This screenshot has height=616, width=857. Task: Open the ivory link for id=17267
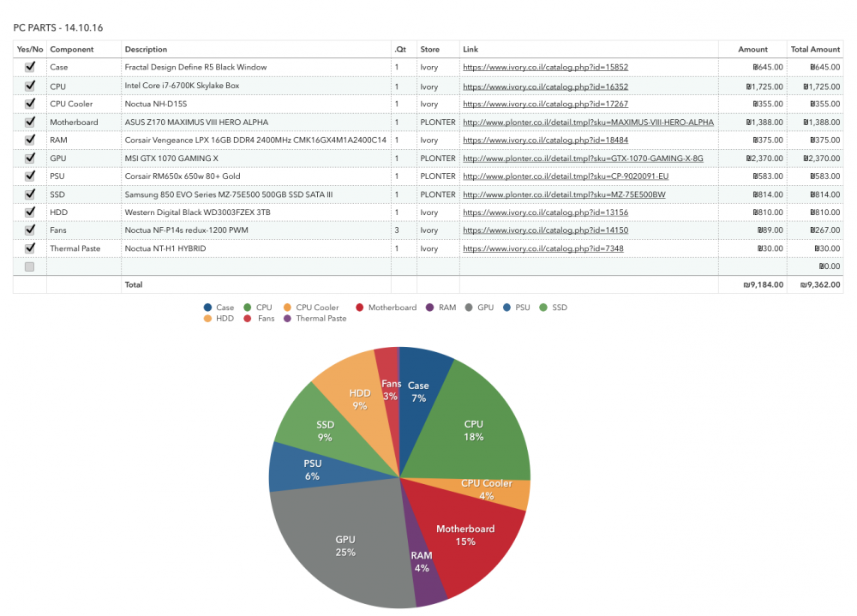coord(545,104)
